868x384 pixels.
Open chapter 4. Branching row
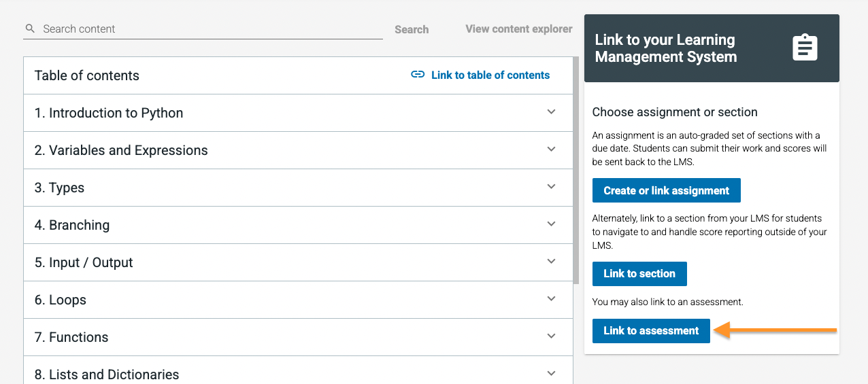pos(298,225)
